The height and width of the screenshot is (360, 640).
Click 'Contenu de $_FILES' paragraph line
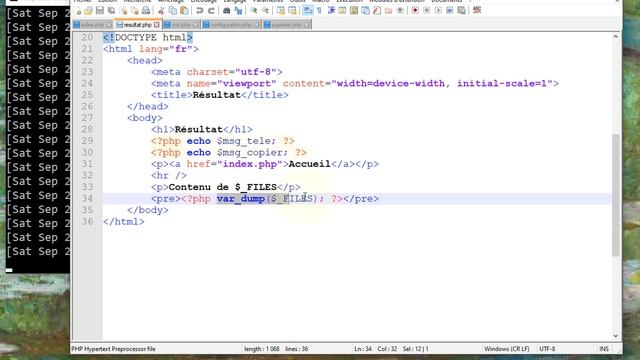tap(226, 187)
